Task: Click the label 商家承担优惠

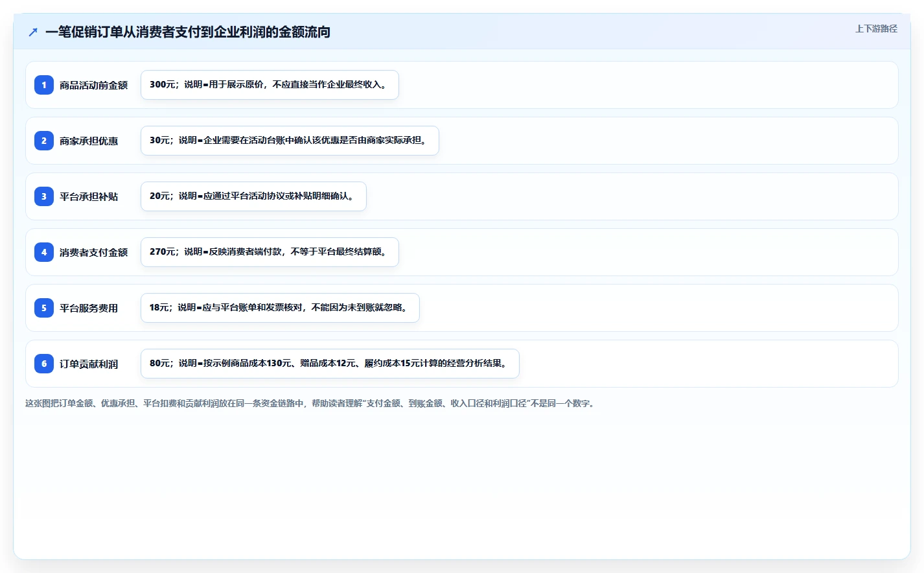Action: [x=89, y=141]
